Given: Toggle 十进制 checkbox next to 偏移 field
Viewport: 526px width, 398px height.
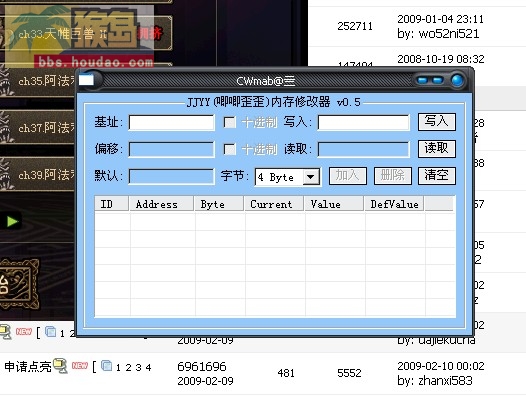Looking at the screenshot, I should tap(230, 149).
